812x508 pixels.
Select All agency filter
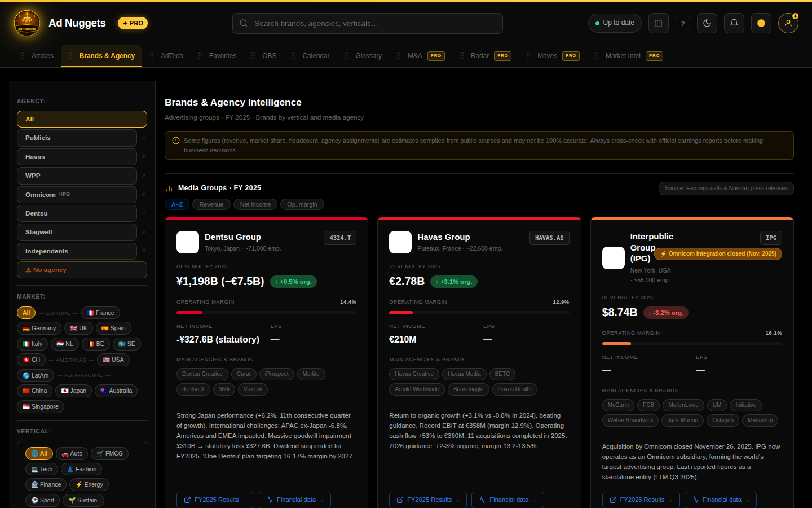tap(82, 119)
